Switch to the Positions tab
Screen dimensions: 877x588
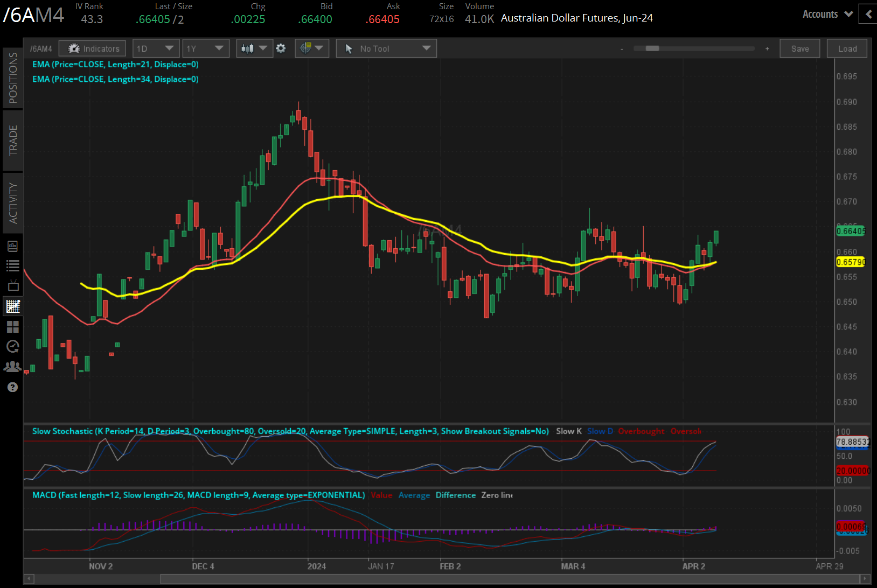tap(13, 78)
